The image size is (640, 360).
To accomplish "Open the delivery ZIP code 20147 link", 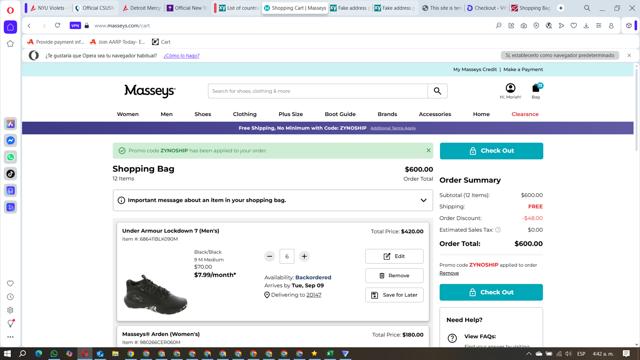I will pyautogui.click(x=314, y=295).
